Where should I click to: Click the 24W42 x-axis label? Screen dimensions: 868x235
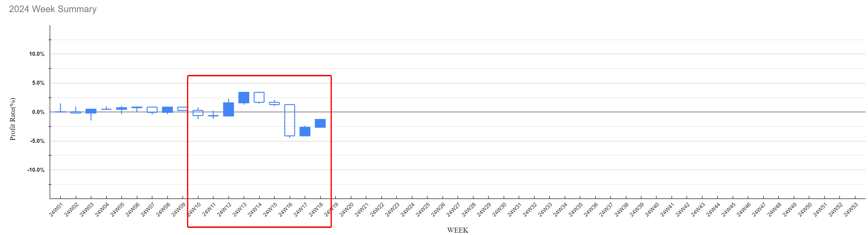coord(683,210)
